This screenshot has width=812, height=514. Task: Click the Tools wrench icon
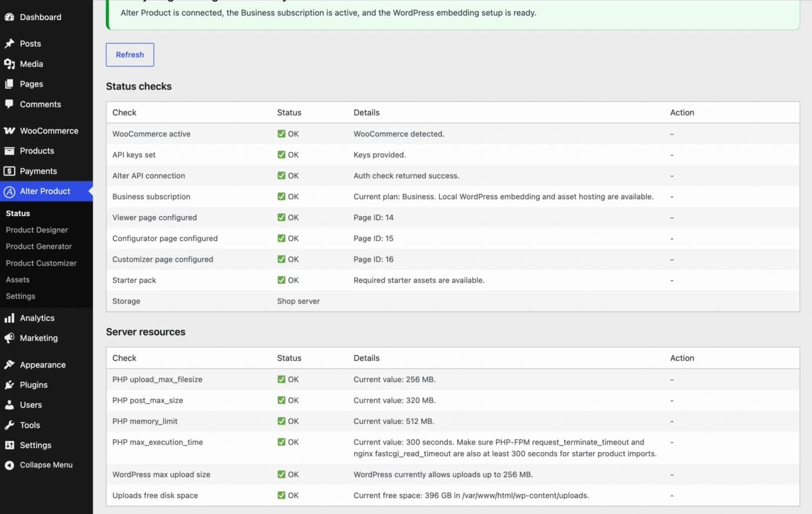tap(9, 425)
